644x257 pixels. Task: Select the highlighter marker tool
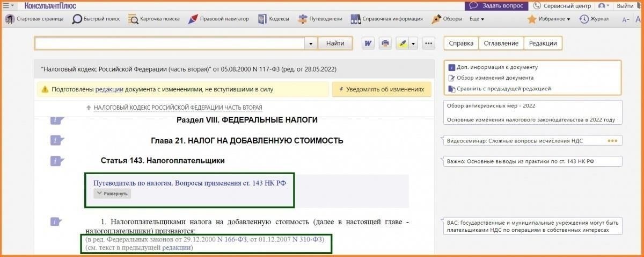(x=401, y=44)
